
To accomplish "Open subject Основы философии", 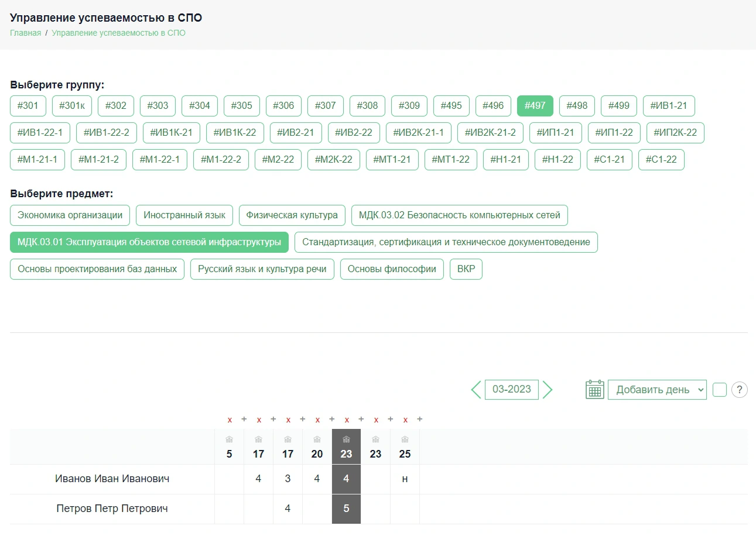I will coord(392,269).
